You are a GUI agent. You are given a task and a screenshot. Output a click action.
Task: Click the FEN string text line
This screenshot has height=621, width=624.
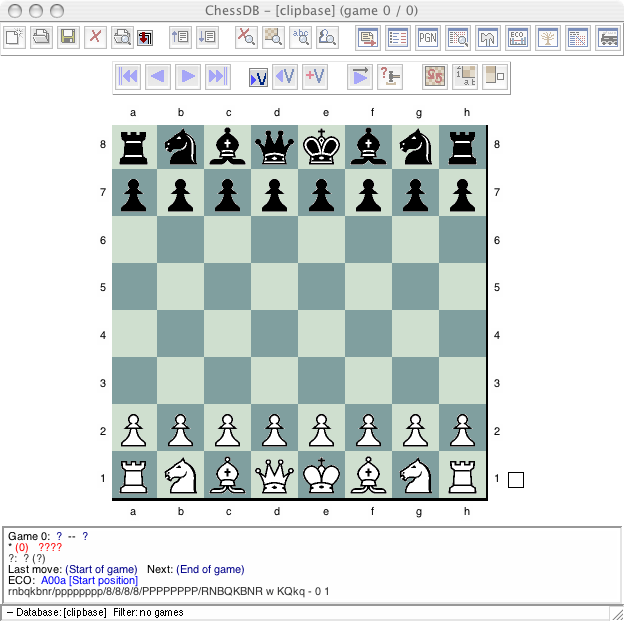pos(168,591)
